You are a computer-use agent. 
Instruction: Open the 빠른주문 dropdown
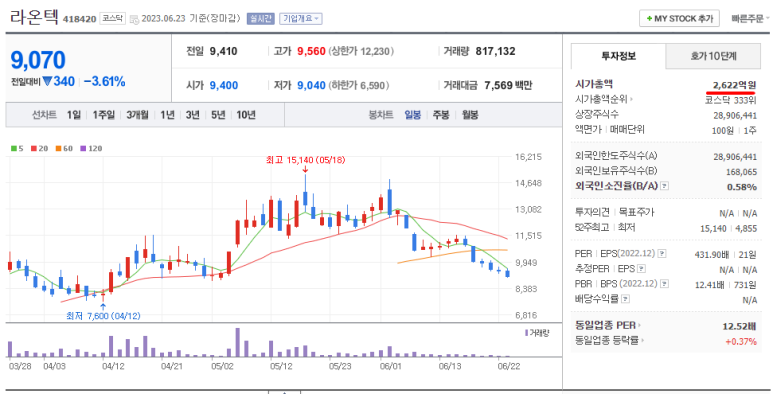point(750,19)
